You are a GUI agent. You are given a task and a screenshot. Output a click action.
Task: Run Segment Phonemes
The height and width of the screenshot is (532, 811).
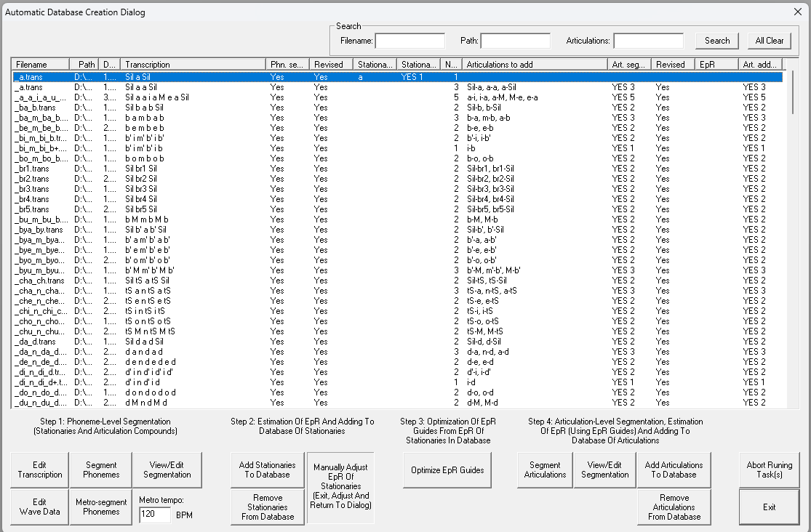click(x=101, y=470)
